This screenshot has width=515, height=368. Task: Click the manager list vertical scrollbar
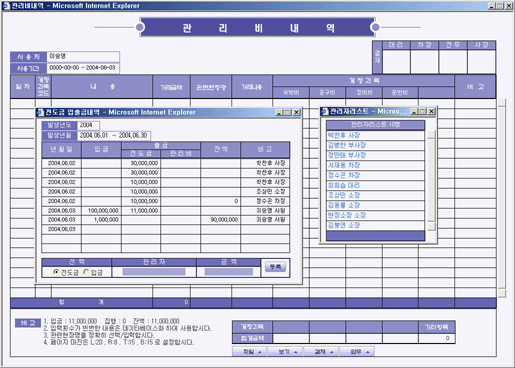(x=431, y=180)
